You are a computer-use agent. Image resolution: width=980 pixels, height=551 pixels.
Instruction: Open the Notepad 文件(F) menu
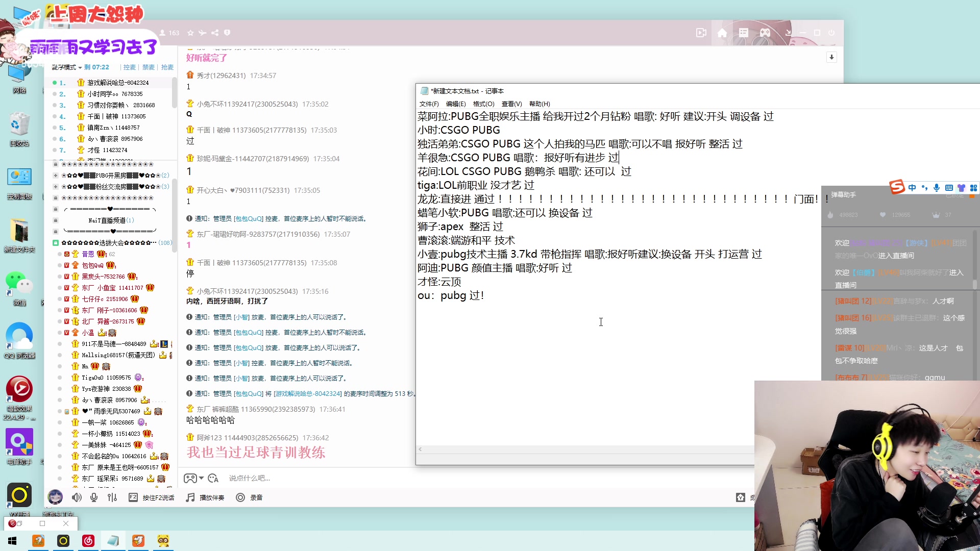tap(429, 104)
